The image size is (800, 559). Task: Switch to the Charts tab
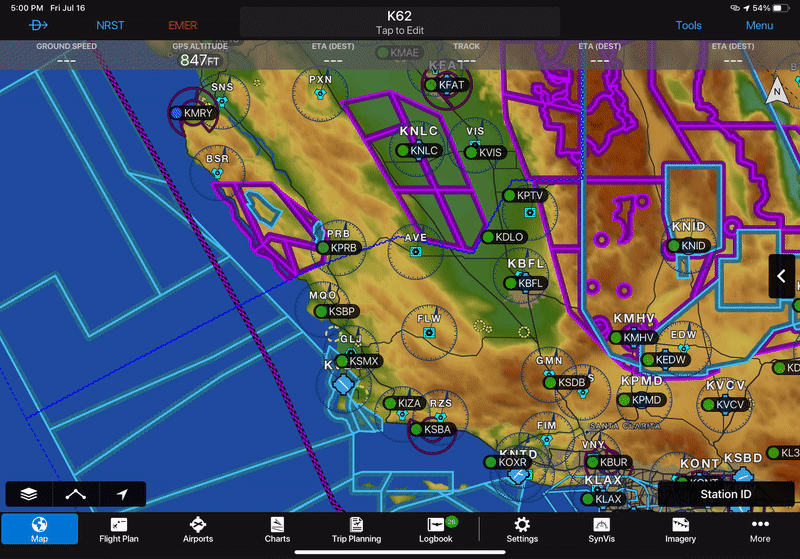click(x=277, y=529)
